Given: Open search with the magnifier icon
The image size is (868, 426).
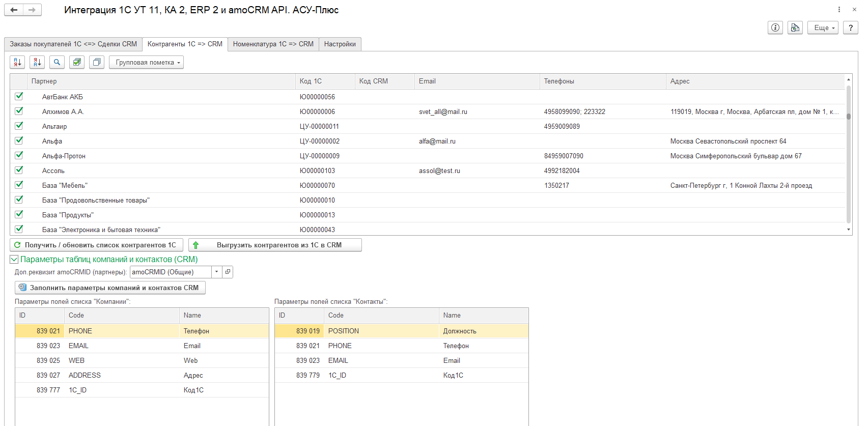Looking at the screenshot, I should [57, 62].
